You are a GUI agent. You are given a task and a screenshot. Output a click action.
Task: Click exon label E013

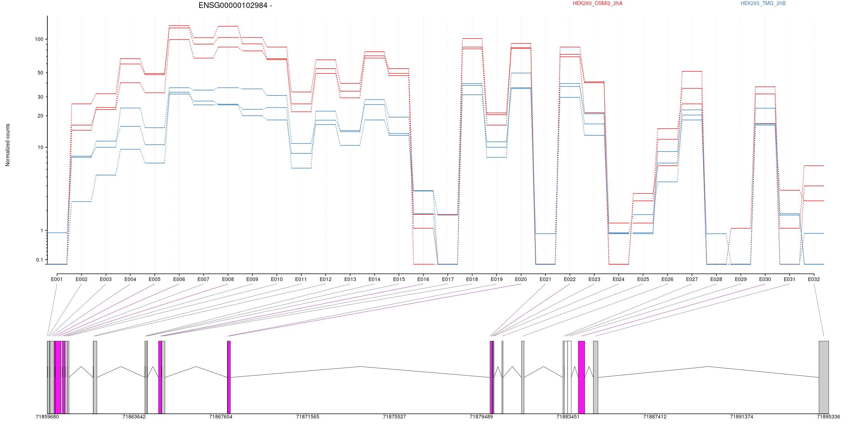(x=350, y=279)
